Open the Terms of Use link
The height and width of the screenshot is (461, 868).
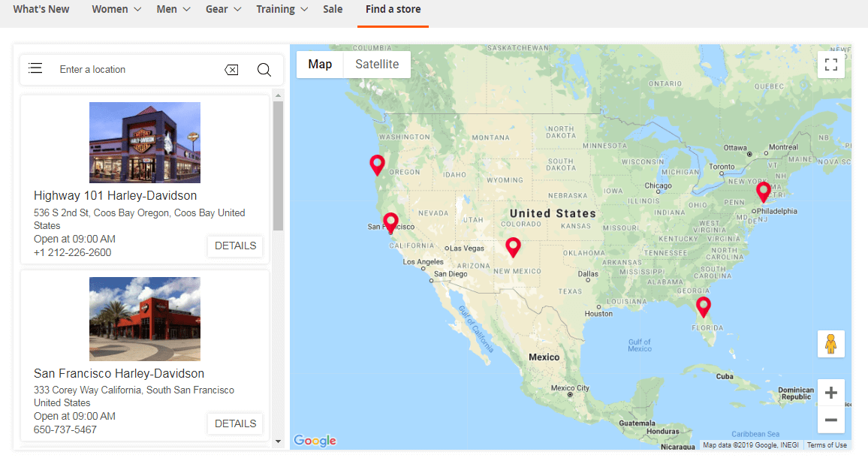click(827, 445)
